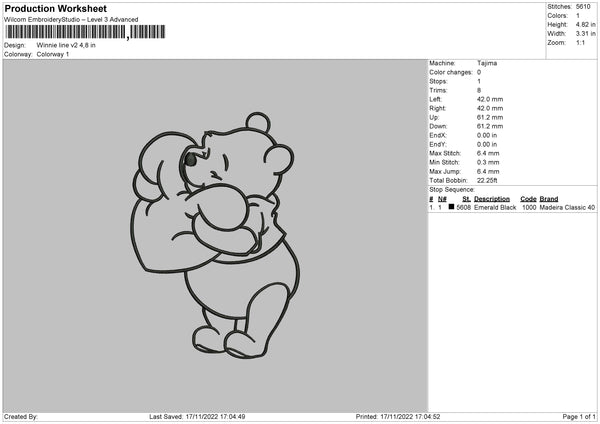This screenshot has height=424, width=600.
Task: Select the EndY value 0.00 in
Action: (x=487, y=145)
